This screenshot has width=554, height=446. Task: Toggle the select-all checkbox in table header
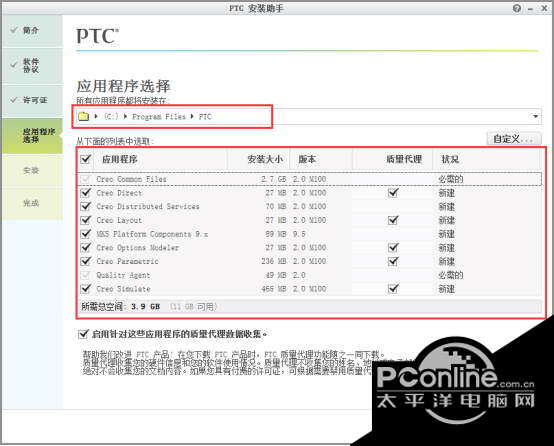(86, 159)
